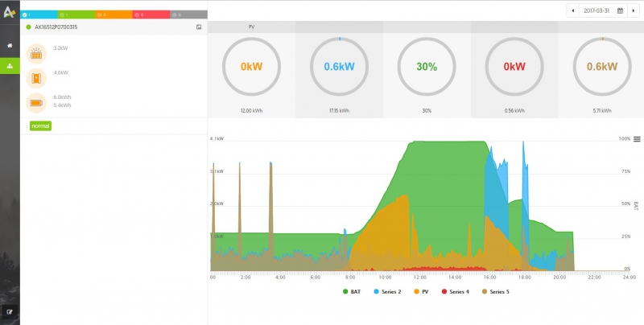Image resolution: width=644 pixels, height=325 pixels.
Task: Click the edit icon at the sidebar bottom
Action: click(x=10, y=312)
